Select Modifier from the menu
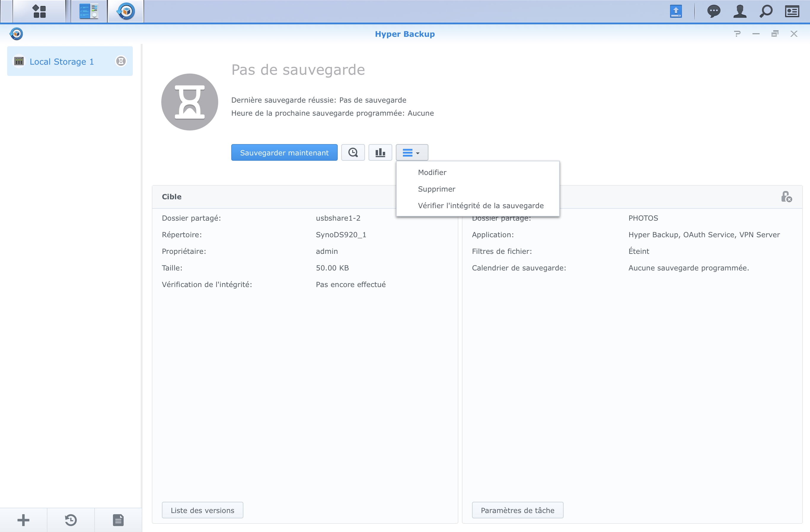The width and height of the screenshot is (810, 532). coord(432,172)
